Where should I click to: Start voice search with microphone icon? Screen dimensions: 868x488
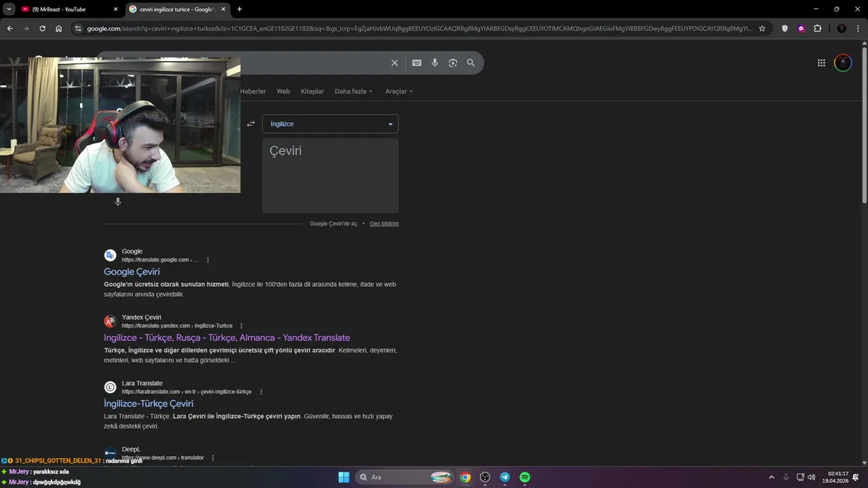click(x=435, y=62)
